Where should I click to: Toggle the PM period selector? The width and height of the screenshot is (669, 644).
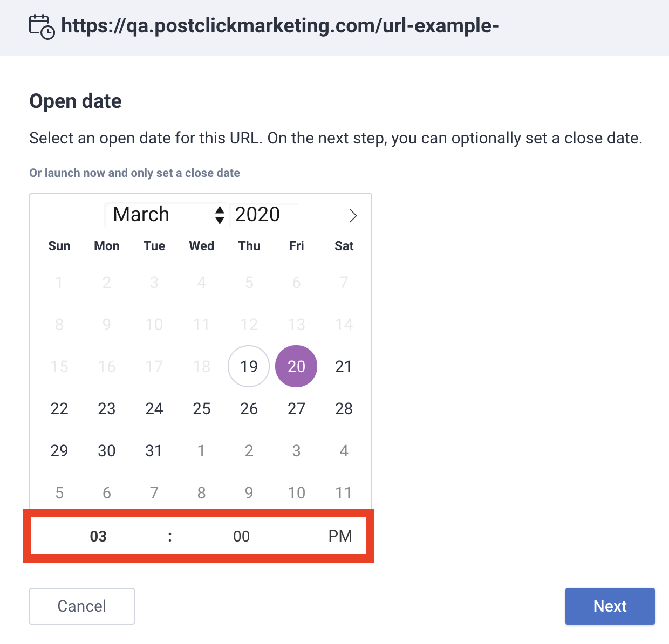click(340, 536)
